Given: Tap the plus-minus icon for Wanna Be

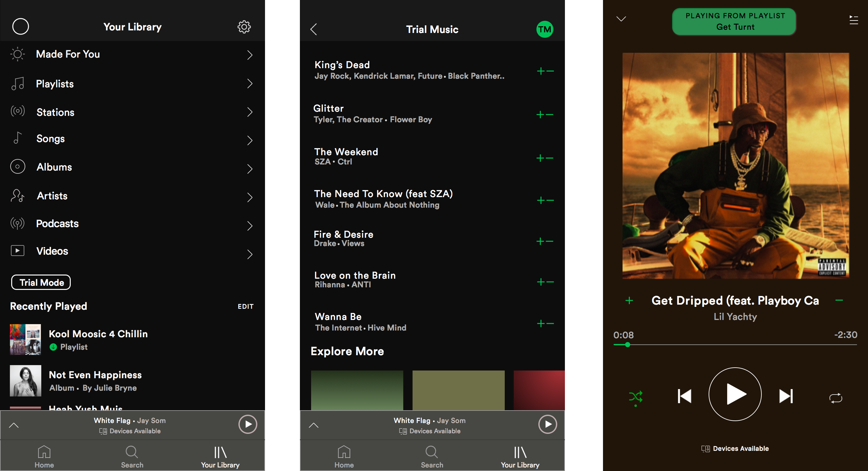Looking at the screenshot, I should click(x=545, y=323).
